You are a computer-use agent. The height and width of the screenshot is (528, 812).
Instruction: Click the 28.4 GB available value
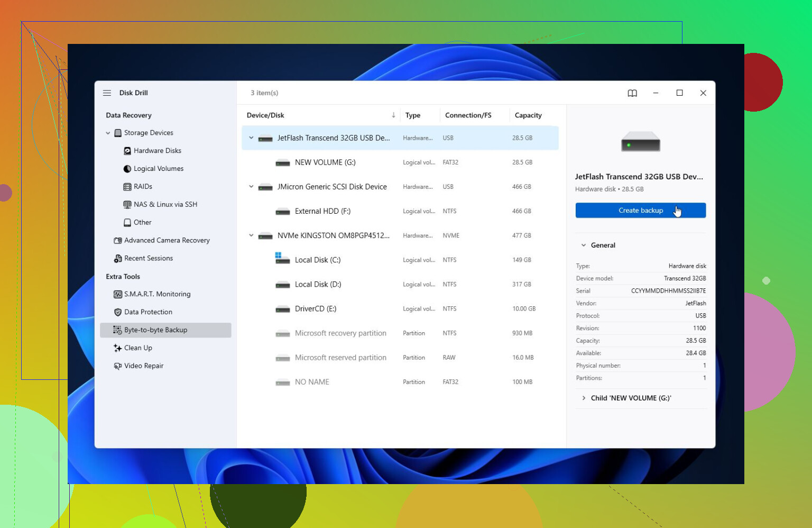click(x=696, y=353)
